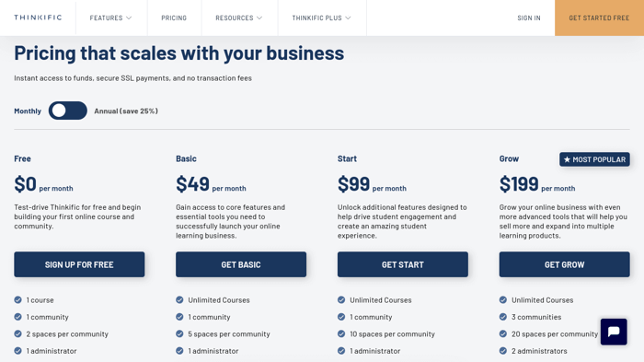Click checkmark beside '1 course'

[x=17, y=300]
